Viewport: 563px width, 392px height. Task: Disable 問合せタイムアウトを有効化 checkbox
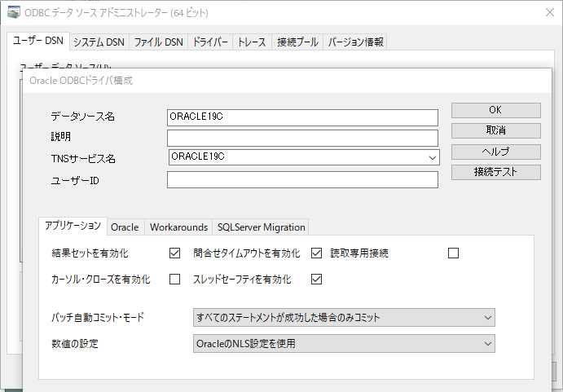click(316, 253)
